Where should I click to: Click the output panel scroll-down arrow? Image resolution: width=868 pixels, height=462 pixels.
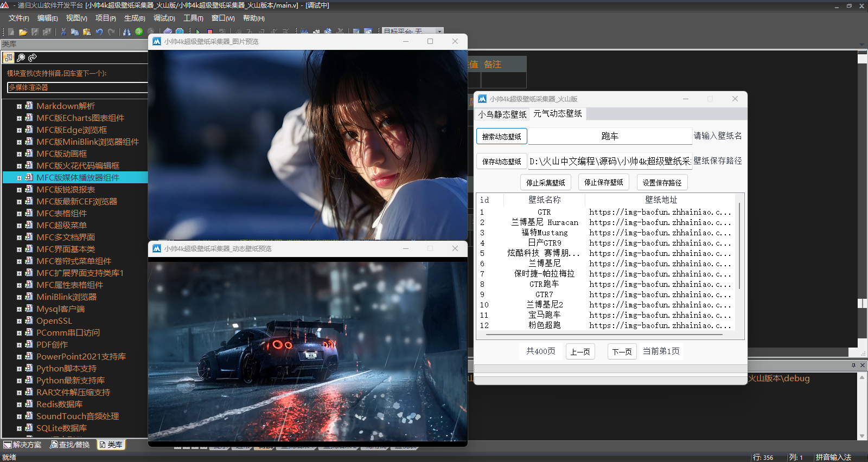pyautogui.click(x=862, y=435)
